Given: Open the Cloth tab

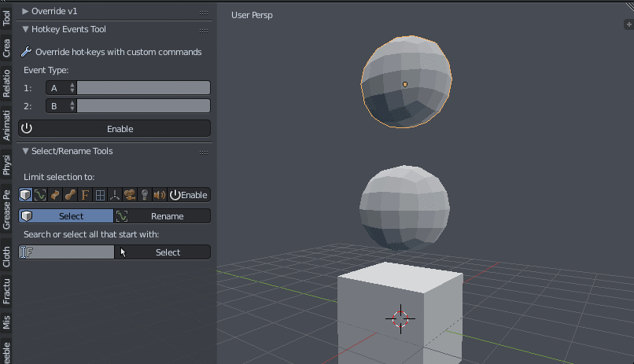Looking at the screenshot, I should tap(6, 256).
